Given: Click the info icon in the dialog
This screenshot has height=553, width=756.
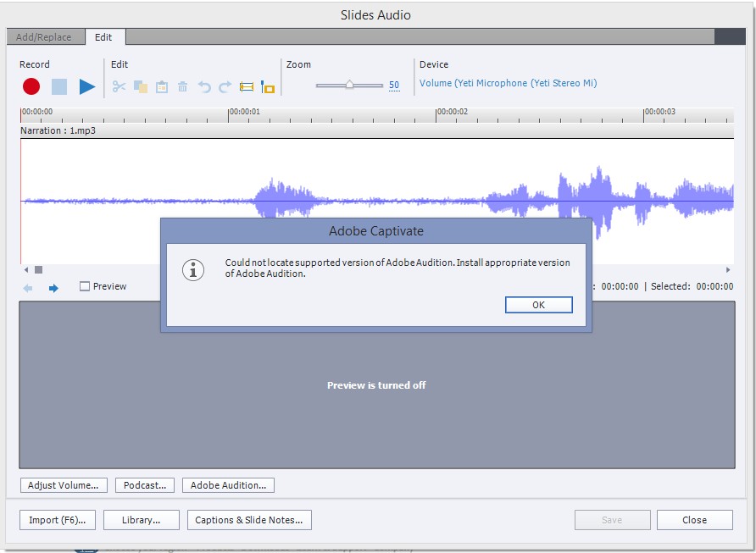Looking at the screenshot, I should tap(193, 270).
